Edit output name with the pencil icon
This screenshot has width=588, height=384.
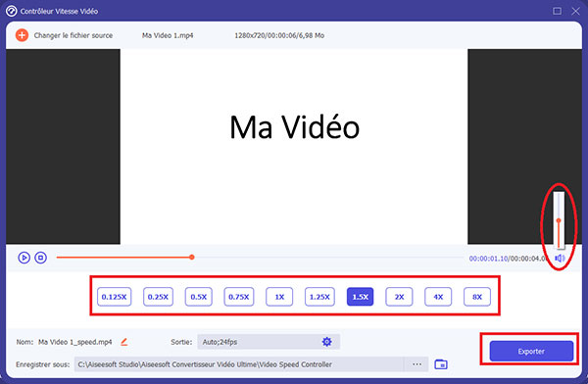[124, 342]
